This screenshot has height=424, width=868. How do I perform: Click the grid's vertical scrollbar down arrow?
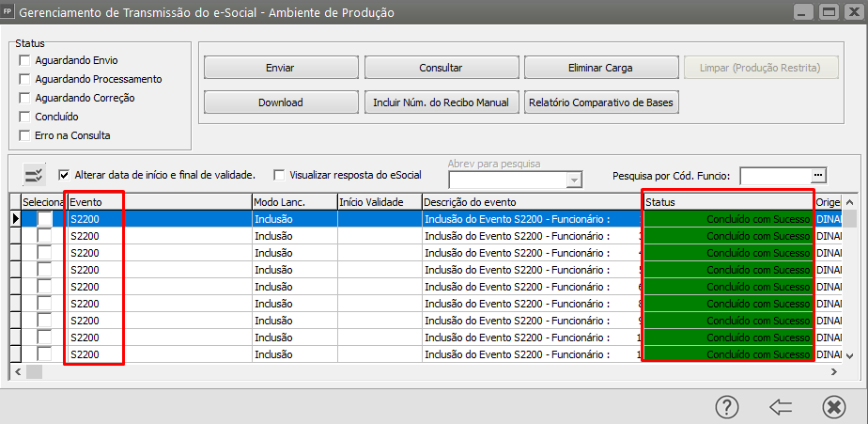pos(849,354)
